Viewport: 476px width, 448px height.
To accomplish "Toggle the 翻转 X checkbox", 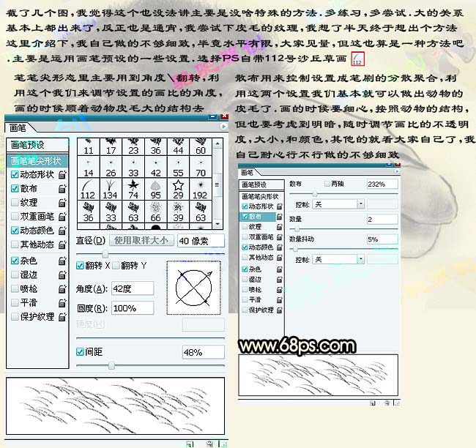I will (x=81, y=266).
